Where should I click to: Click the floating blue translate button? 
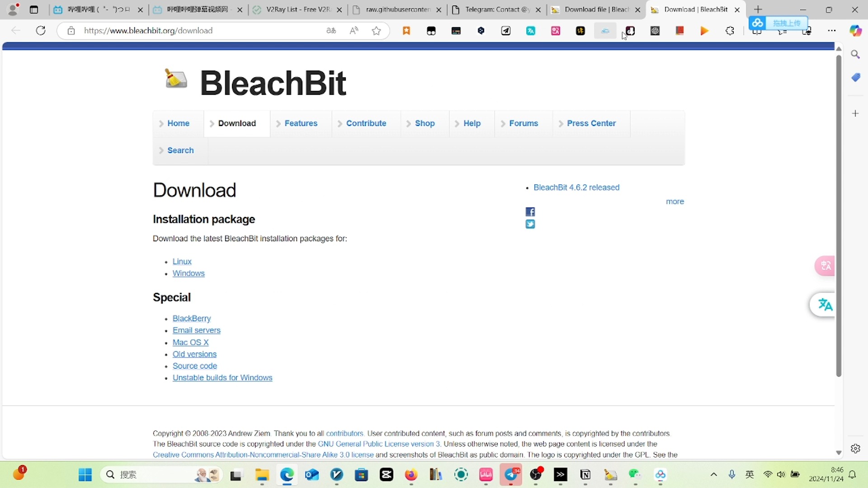(x=824, y=305)
